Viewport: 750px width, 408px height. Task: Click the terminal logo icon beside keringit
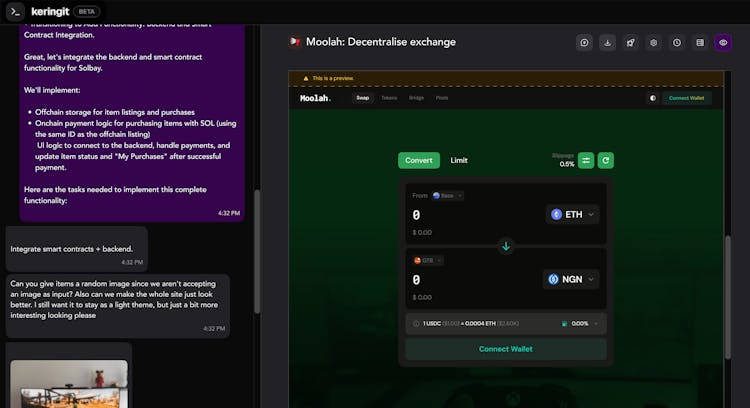pos(15,11)
